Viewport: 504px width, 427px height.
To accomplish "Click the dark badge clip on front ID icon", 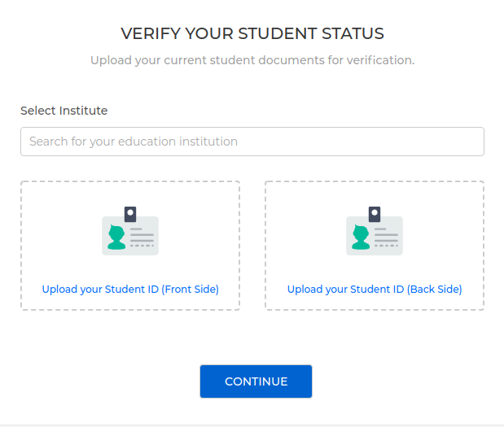I will 130,214.
